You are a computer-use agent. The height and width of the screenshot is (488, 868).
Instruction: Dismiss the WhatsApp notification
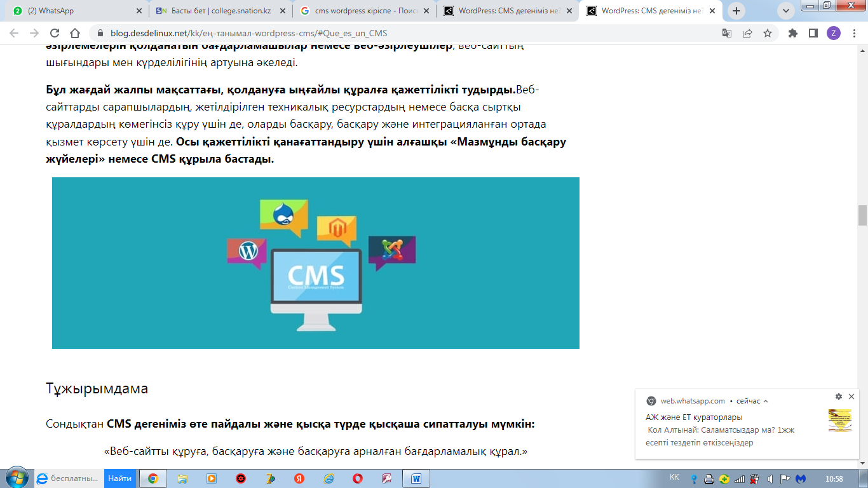pyautogui.click(x=851, y=396)
